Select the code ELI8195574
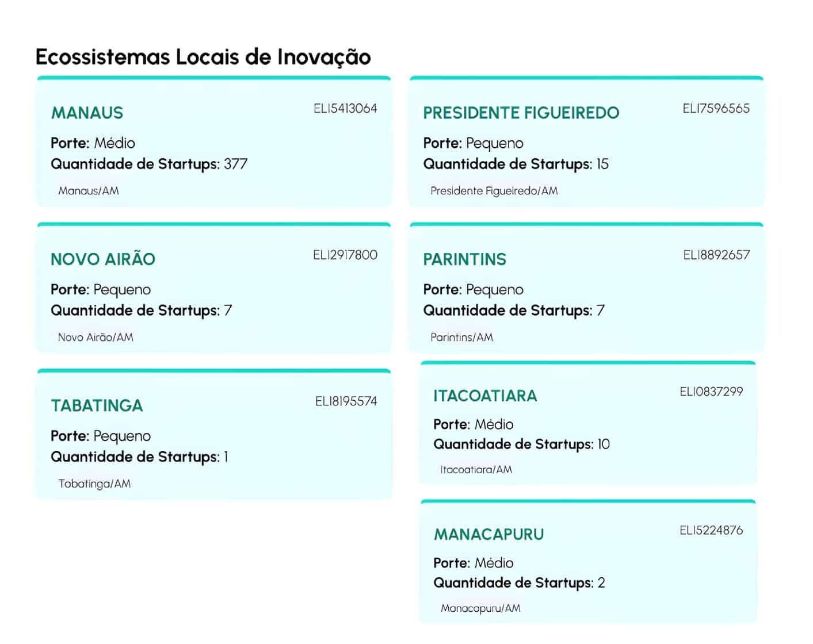Viewport: 813px width, 644px height. coord(346,401)
